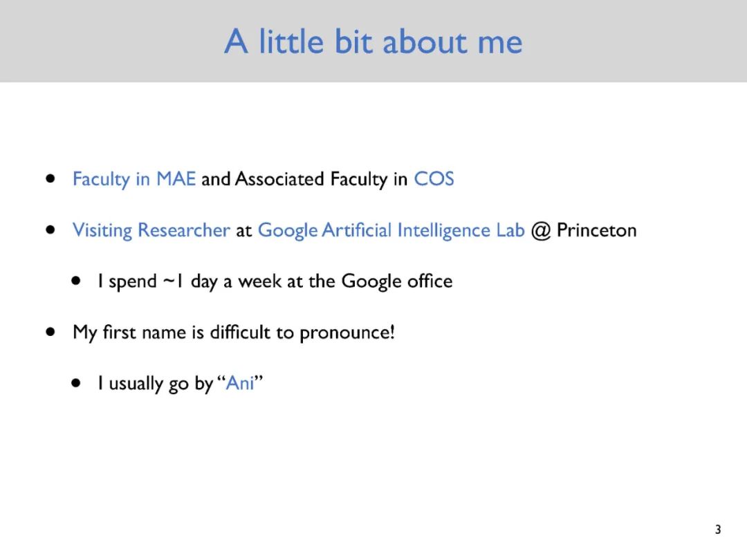Image resolution: width=747 pixels, height=560 pixels.
Task: Click the blue nickname "Ani"
Action: [239, 383]
